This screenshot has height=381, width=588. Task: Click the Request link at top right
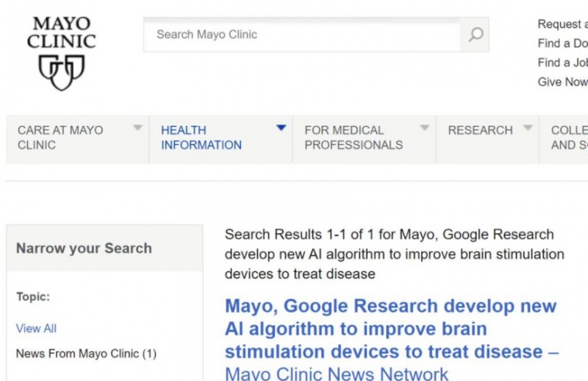pyautogui.click(x=562, y=24)
